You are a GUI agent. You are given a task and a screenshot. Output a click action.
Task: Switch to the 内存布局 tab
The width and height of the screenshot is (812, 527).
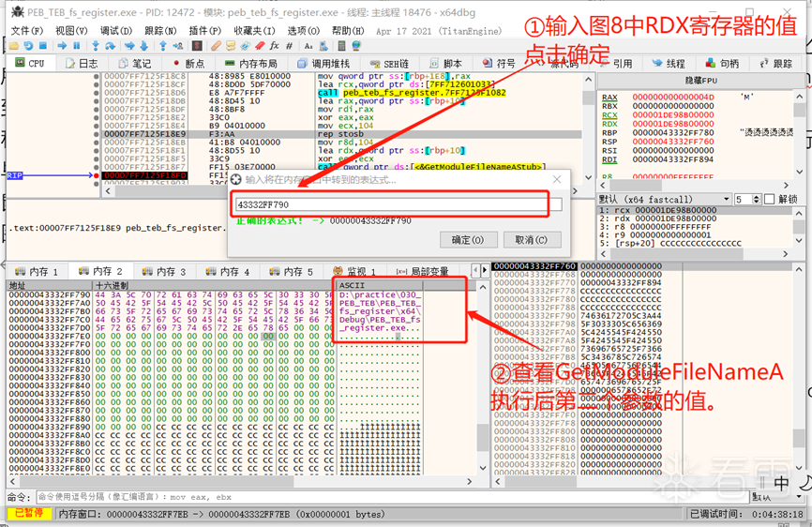[x=250, y=63]
